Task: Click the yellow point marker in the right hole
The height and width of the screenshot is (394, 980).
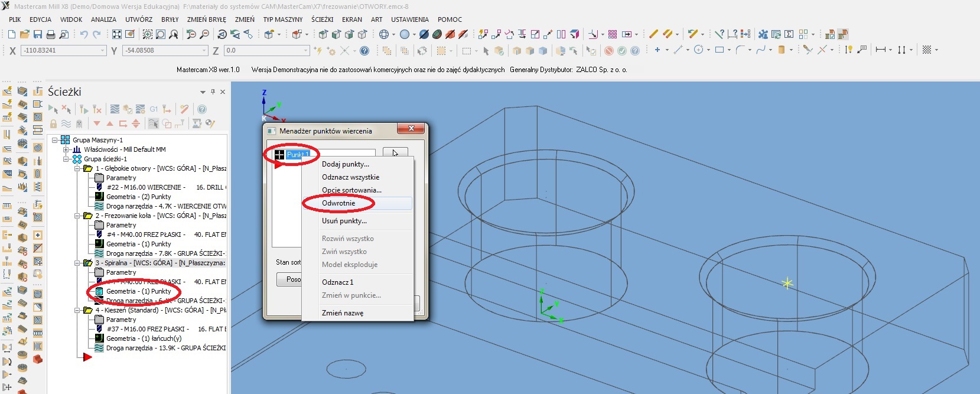Action: 787,284
